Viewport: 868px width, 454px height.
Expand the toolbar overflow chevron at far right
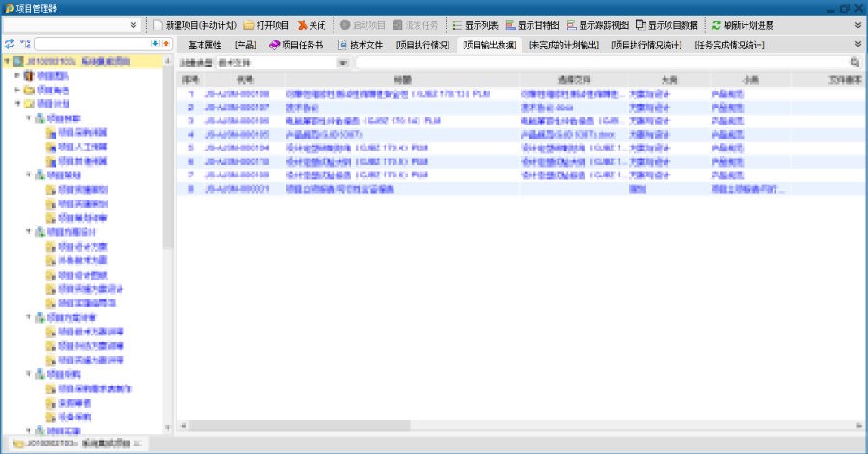[858, 25]
